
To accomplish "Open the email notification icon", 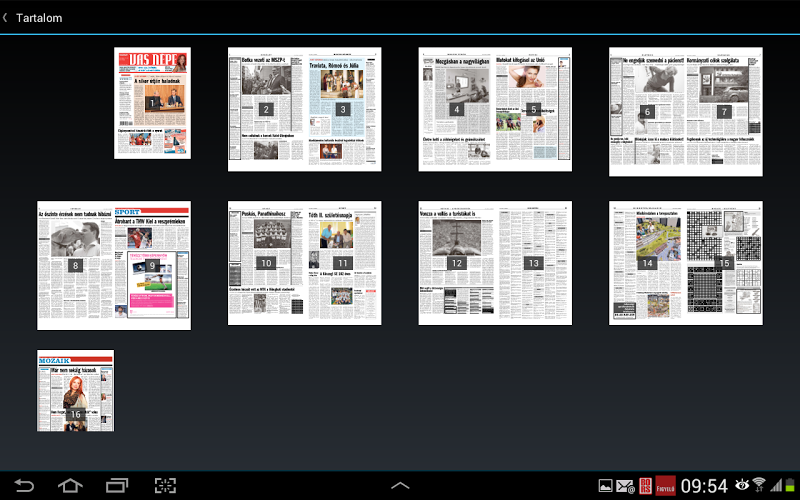I will 625,486.
